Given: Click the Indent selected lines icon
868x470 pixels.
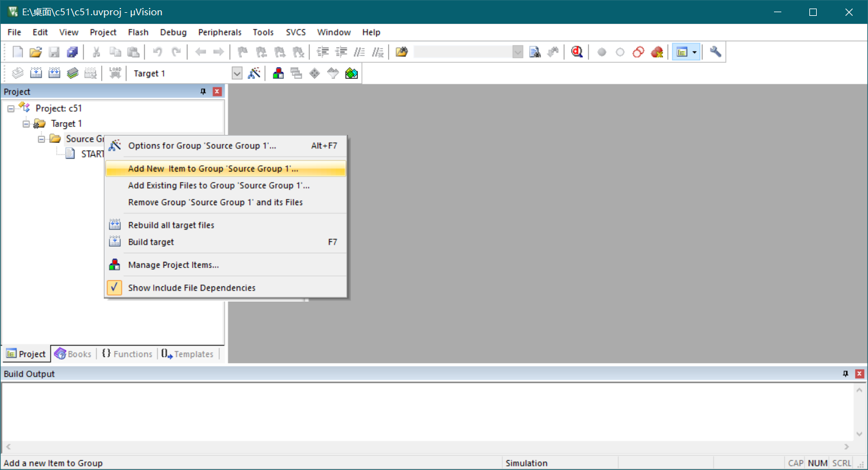Looking at the screenshot, I should [x=323, y=52].
